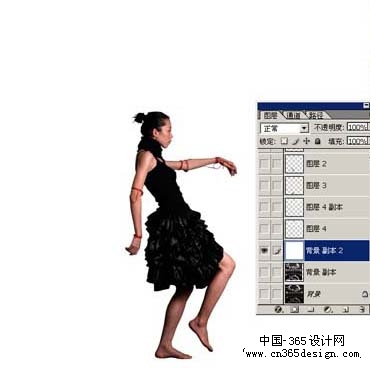Click the delete layer trash icon
The image size is (370, 368).
362,310
